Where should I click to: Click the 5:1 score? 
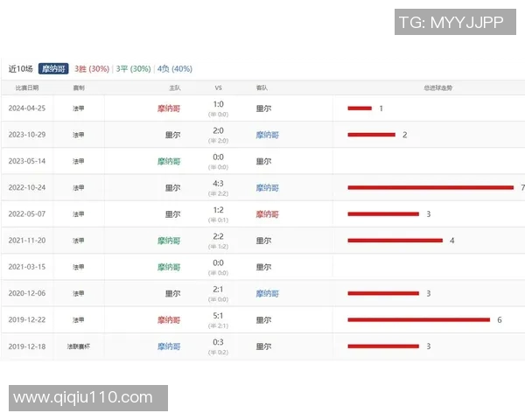tap(218, 316)
